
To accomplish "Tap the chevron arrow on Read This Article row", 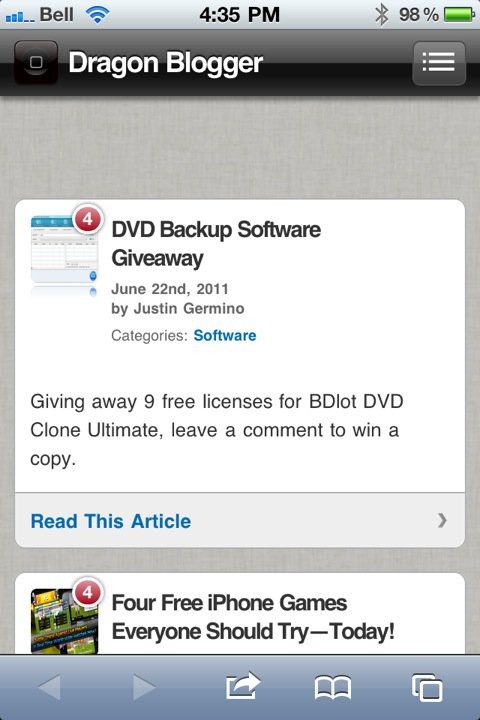I will (442, 520).
